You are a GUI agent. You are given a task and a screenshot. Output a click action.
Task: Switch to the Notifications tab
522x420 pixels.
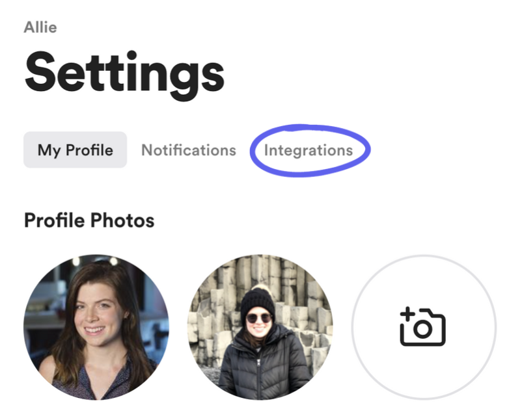189,150
